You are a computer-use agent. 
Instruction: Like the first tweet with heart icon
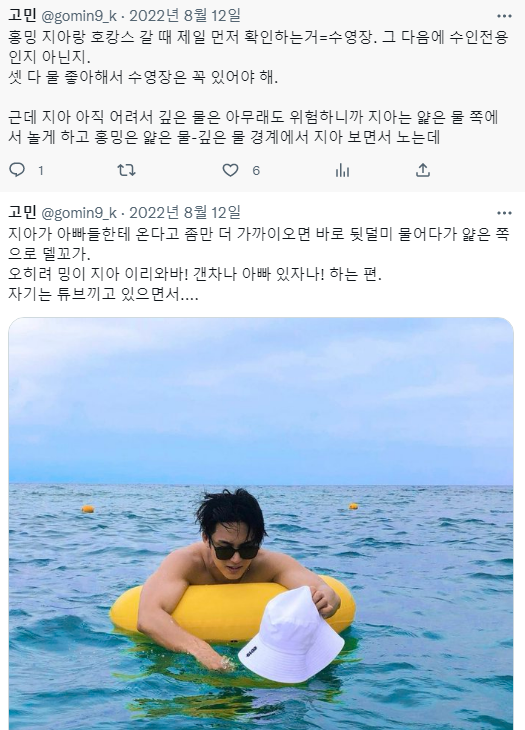230,170
